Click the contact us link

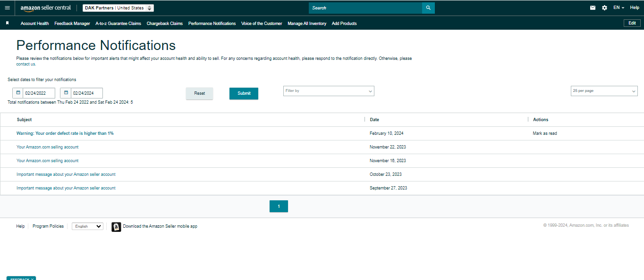tap(26, 64)
